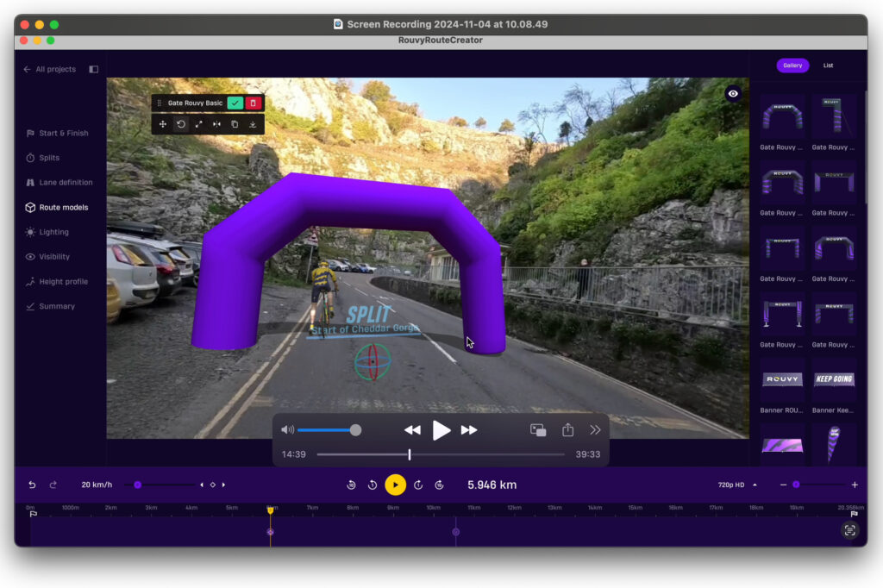Open the QuickTime share menu

(567, 429)
